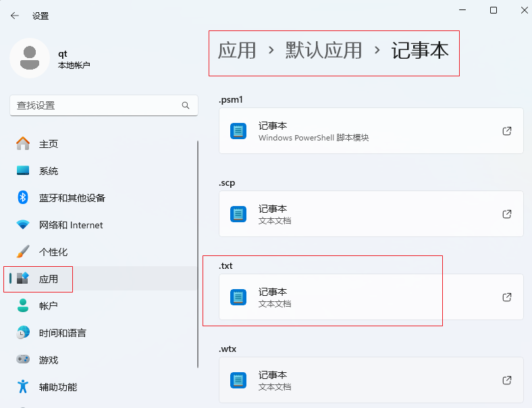Switch to 系统 settings section

click(x=103, y=171)
